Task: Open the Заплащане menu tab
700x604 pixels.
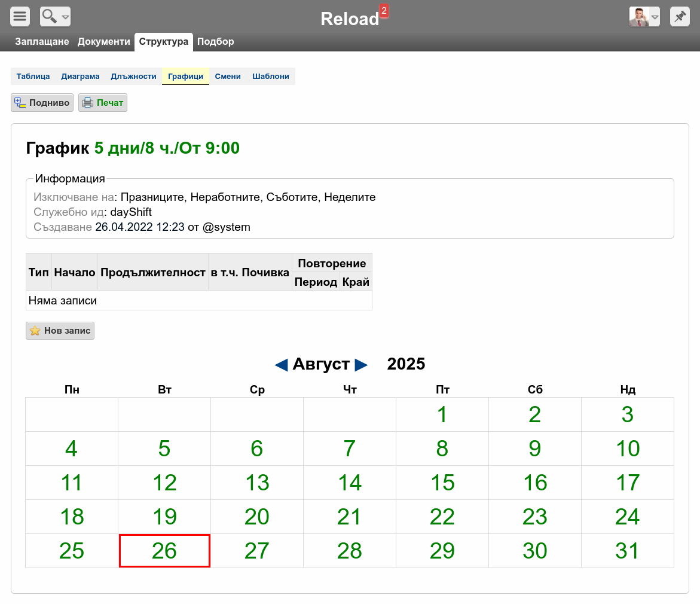Action: click(x=42, y=41)
